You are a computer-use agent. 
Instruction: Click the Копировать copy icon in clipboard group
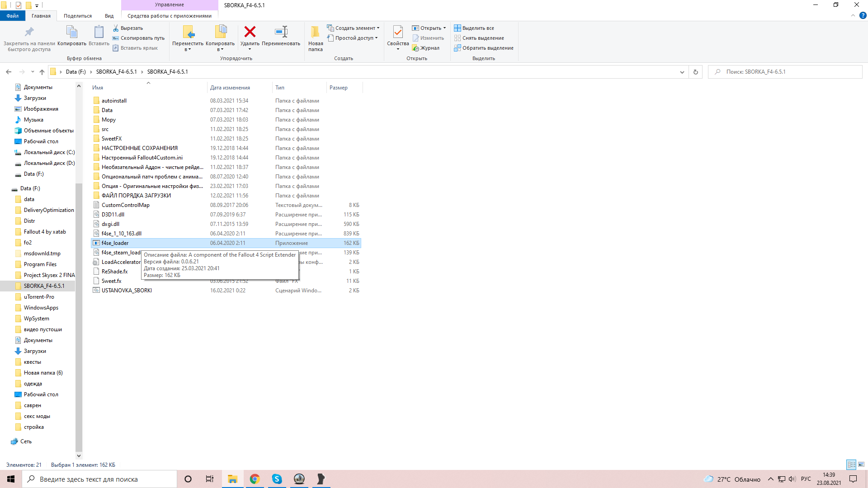(x=71, y=32)
